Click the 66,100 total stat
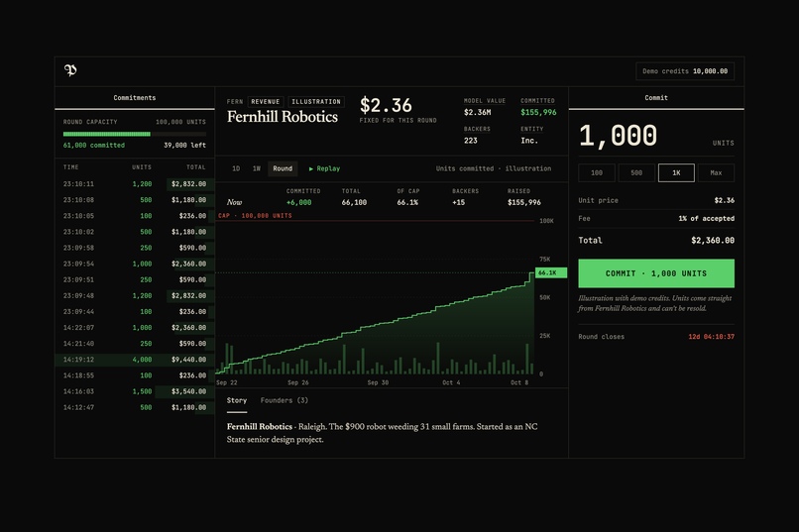This screenshot has width=799, height=532. (354, 203)
